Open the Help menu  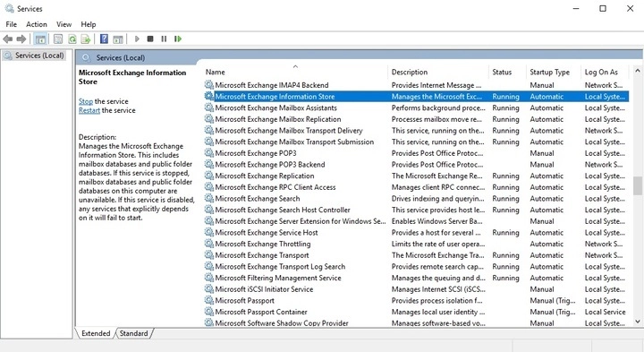pos(89,24)
